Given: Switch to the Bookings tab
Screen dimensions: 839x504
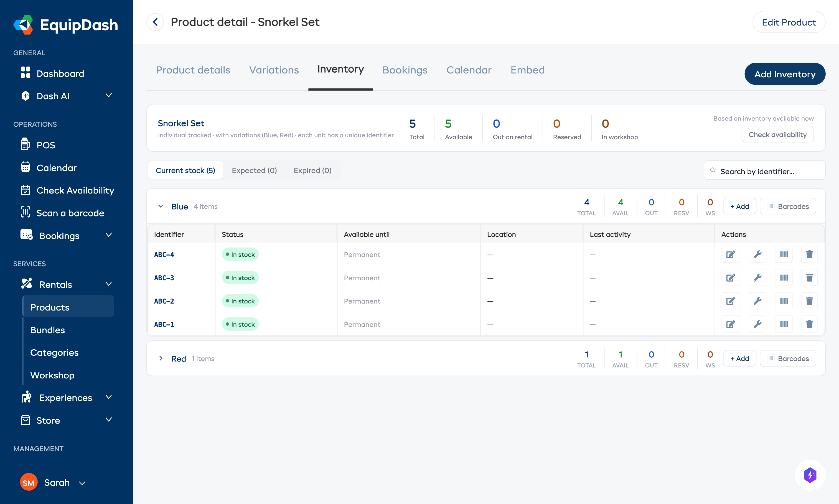Looking at the screenshot, I should [x=405, y=70].
